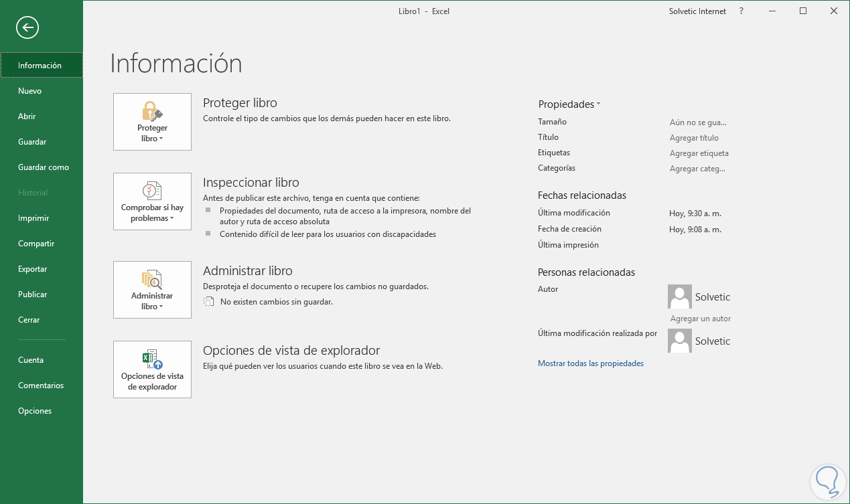Choose Guardar como in the sidebar
Screen dimensions: 850x504
tap(42, 167)
